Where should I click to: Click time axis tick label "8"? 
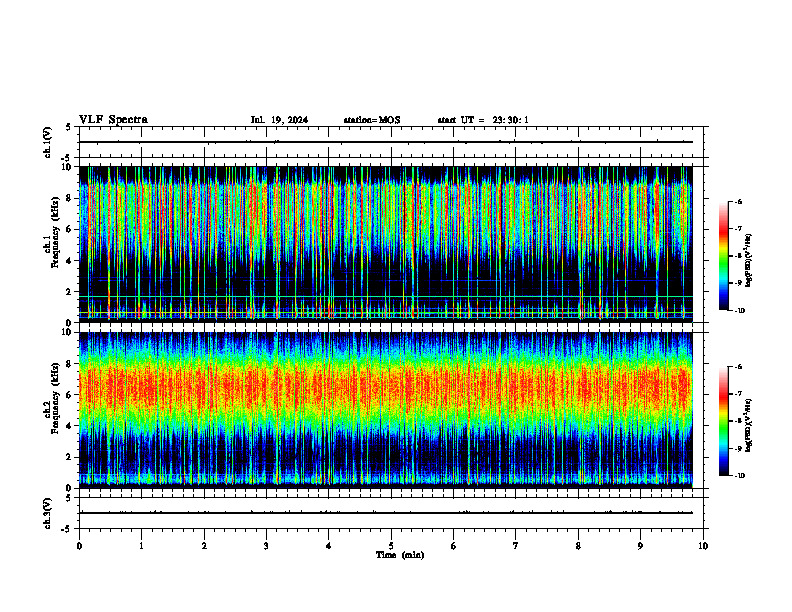(x=578, y=546)
